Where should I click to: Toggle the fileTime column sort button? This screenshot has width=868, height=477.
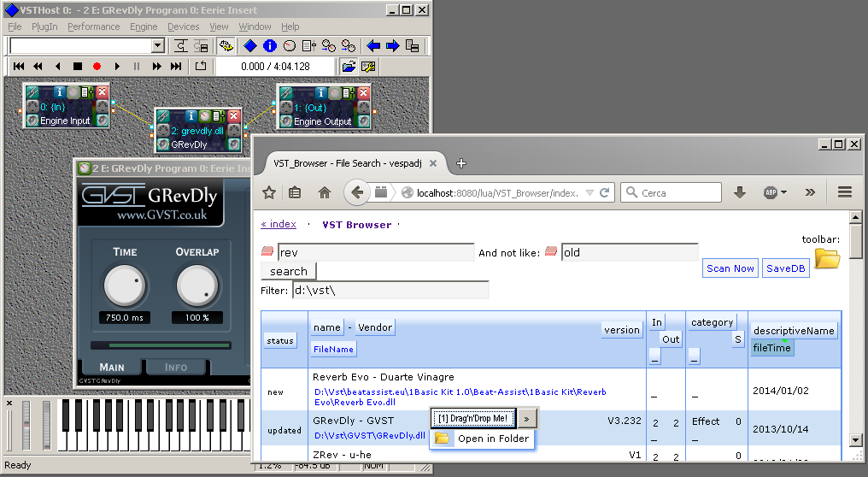[771, 348]
